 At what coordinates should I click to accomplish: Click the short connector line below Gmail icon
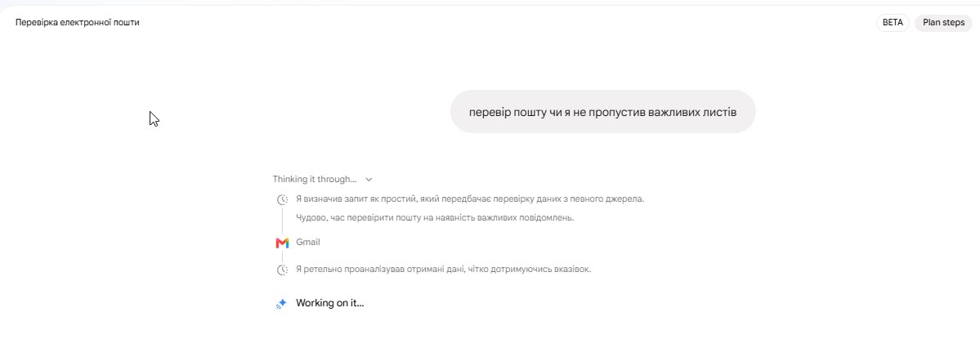282,256
